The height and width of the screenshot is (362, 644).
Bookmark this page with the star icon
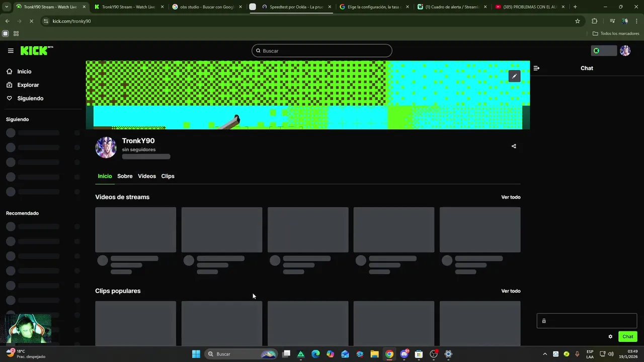[x=578, y=21]
